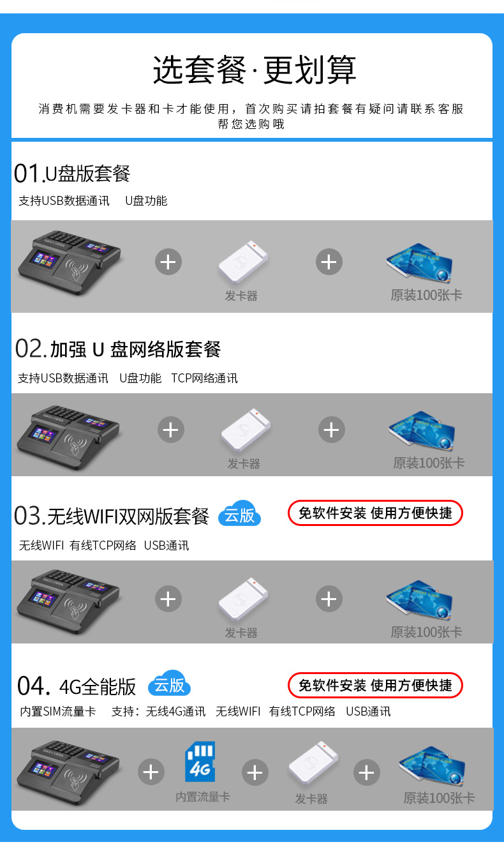Click the plus icon before 原装100张卡 in the 02 package
Image resolution: width=504 pixels, height=849 pixels.
click(331, 430)
